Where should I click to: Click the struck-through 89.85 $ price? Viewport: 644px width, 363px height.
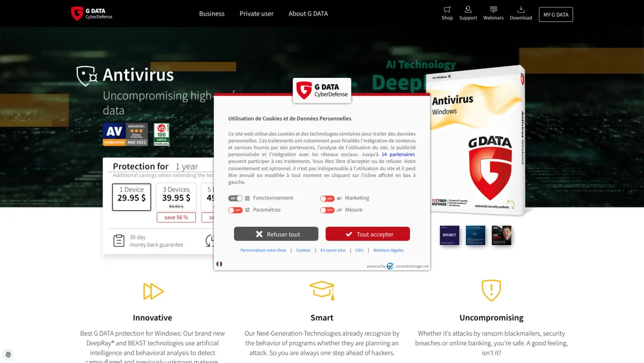coord(176,206)
